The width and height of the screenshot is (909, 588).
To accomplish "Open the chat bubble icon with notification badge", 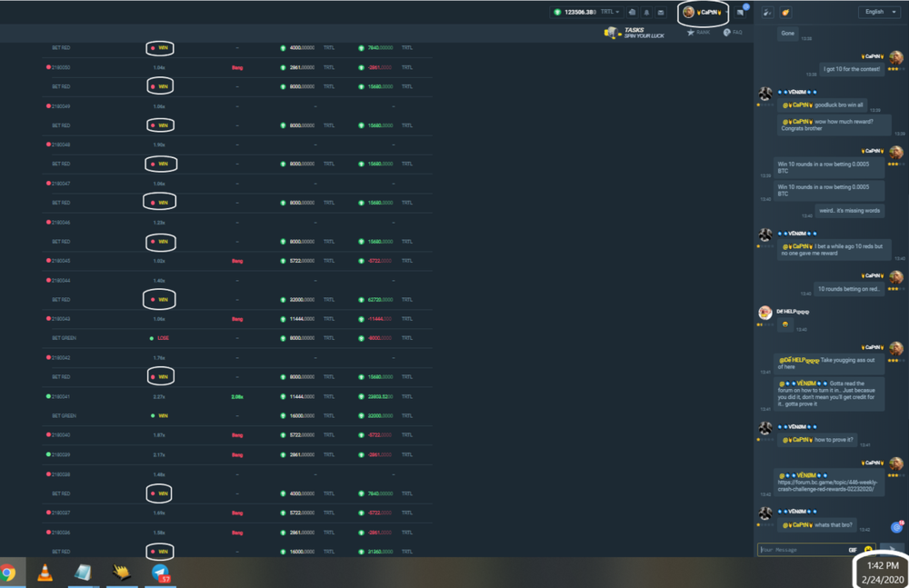I will [741, 14].
